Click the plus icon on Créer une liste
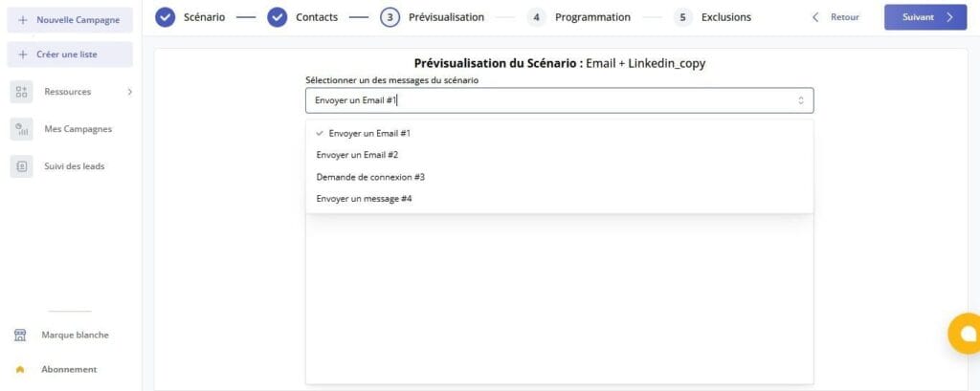980x391 pixels. pyautogui.click(x=23, y=54)
